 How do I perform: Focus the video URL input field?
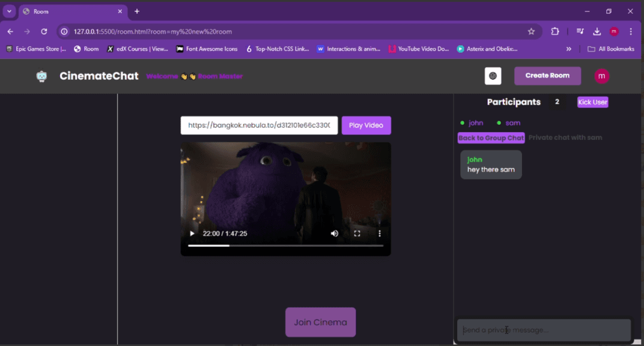(x=259, y=125)
